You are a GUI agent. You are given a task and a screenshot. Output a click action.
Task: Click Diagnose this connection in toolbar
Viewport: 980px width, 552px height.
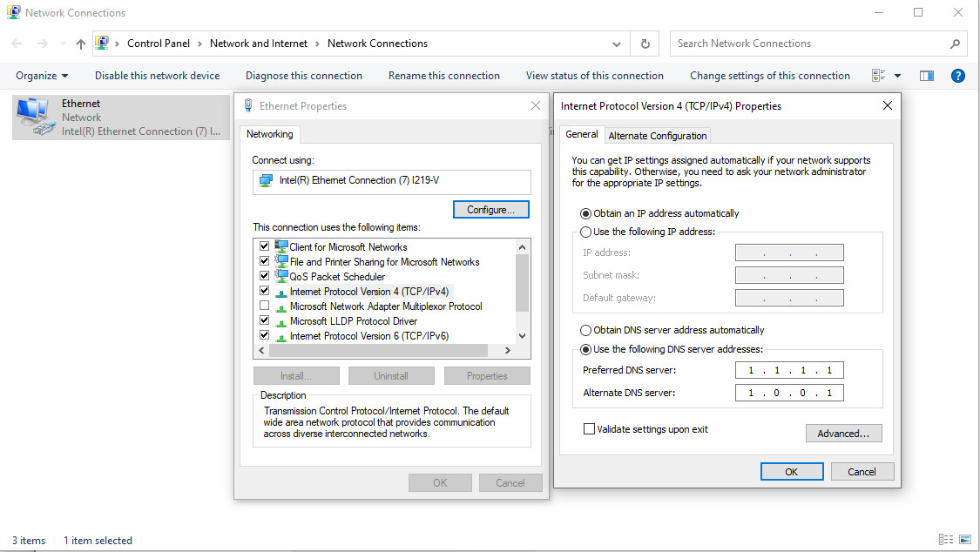point(303,76)
